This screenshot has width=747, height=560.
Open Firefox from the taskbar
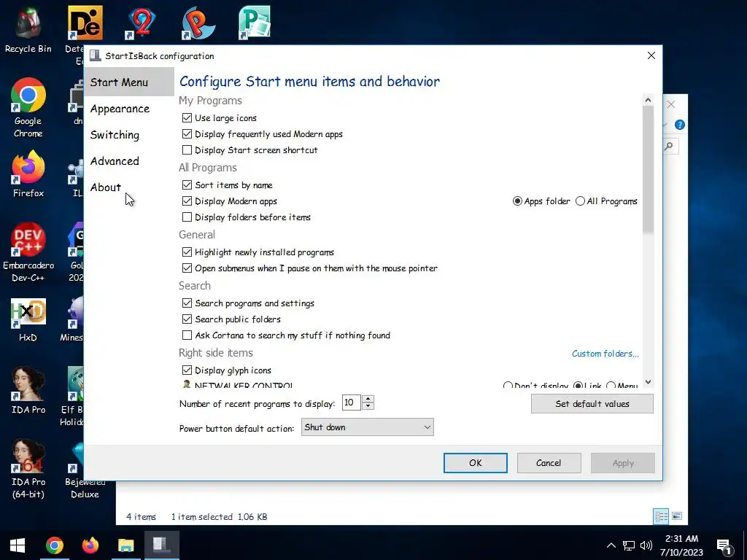(x=90, y=545)
